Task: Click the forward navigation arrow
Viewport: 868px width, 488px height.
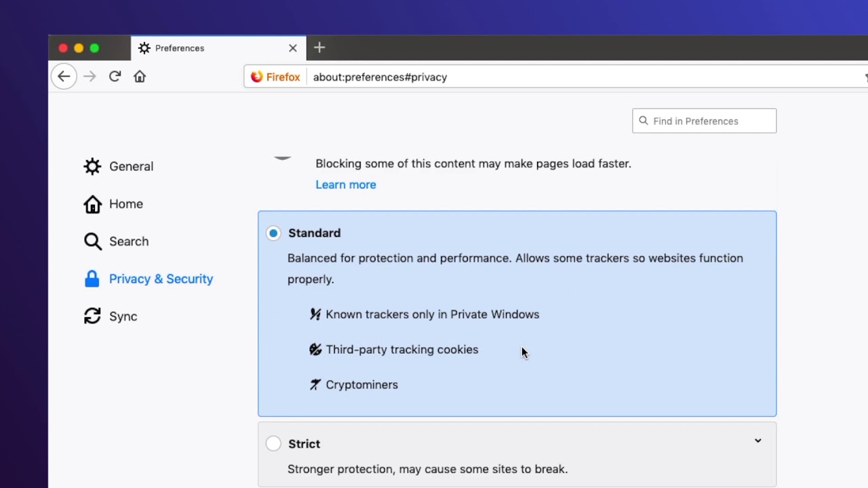Action: point(90,77)
